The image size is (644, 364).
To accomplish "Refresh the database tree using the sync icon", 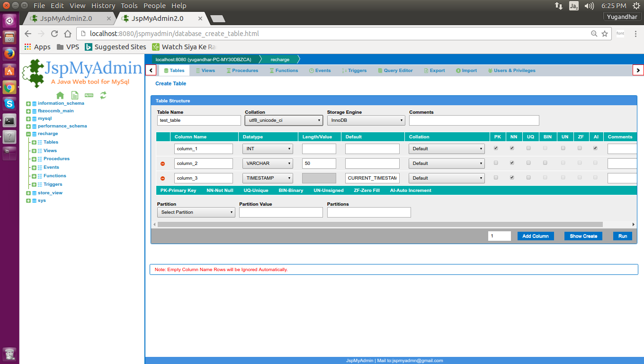I will [102, 95].
